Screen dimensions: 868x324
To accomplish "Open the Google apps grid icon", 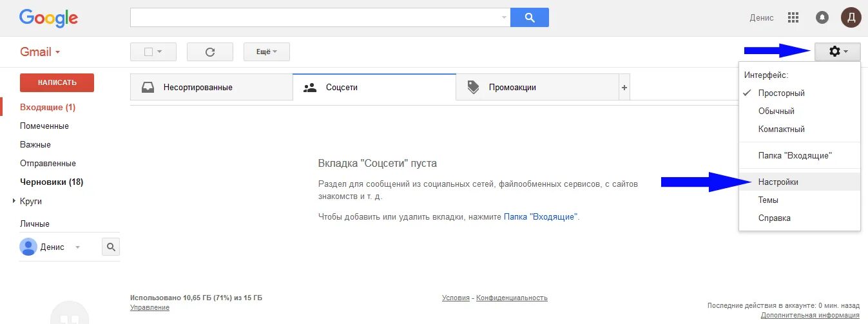I will (x=794, y=17).
